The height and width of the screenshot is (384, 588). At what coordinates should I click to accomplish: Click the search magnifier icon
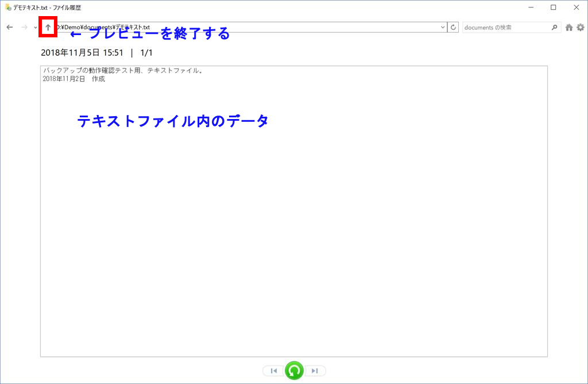[x=554, y=27]
